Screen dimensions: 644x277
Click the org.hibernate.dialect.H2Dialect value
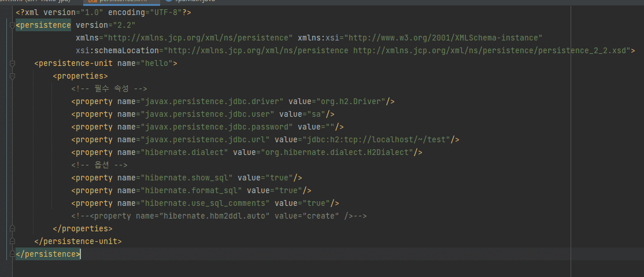point(337,153)
